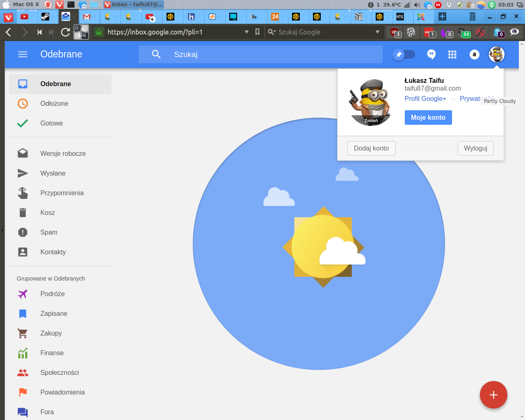Viewport: 525px width, 420px height.
Task: Click the red compose plus button
Action: tap(493, 395)
